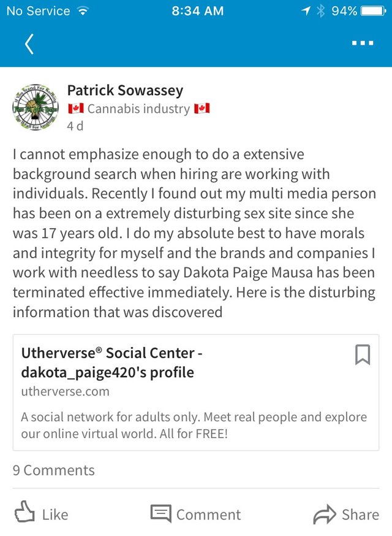Tap the Bluetooth icon in the status bar
This screenshot has height=536, width=392.
(320, 11)
